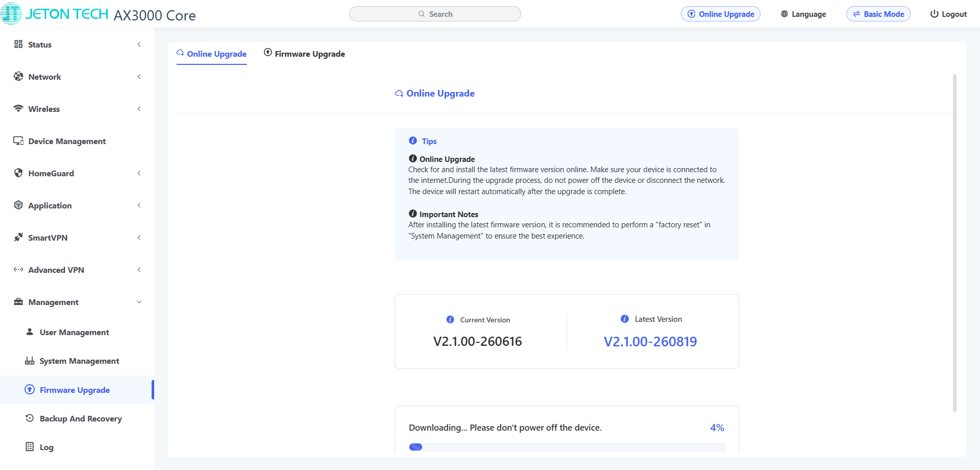Click the Backup And Recovery restore icon
The image size is (980, 470).
coord(30,418)
